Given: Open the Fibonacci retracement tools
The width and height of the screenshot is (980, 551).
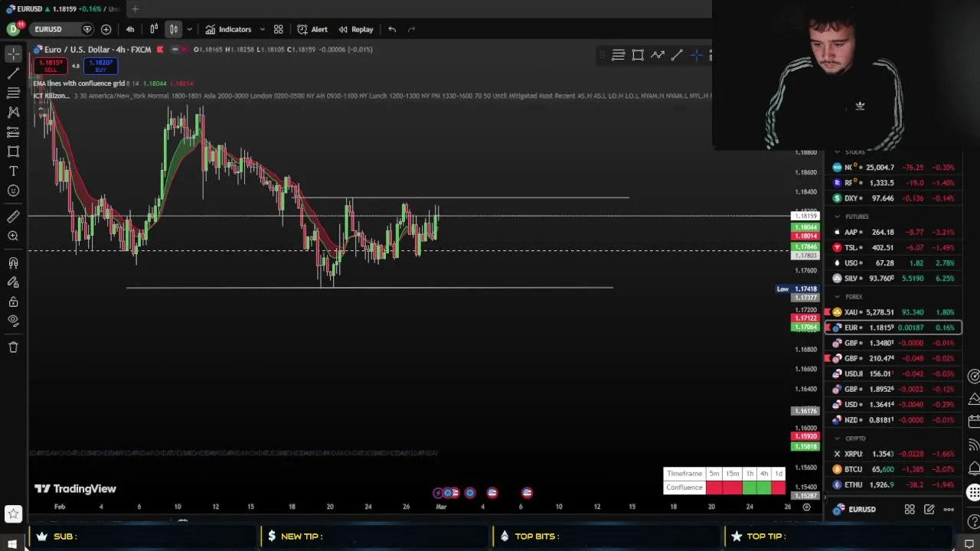Looking at the screenshot, I should pyautogui.click(x=13, y=93).
